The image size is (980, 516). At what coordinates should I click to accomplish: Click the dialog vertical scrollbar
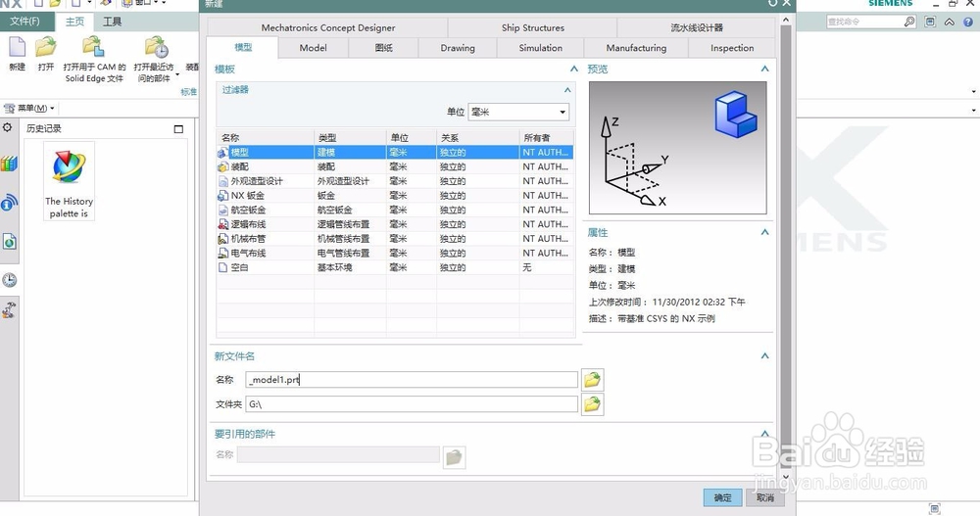click(x=786, y=250)
